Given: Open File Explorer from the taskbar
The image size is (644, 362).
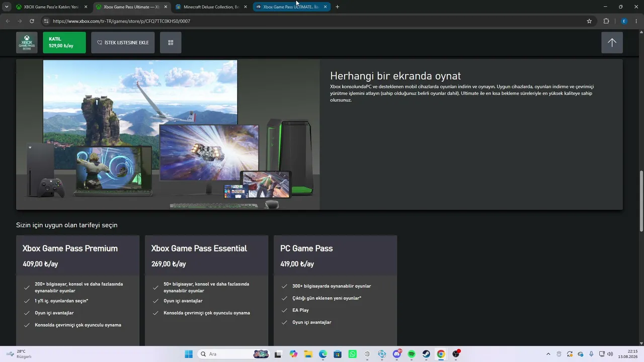Looking at the screenshot, I should tap(308, 354).
